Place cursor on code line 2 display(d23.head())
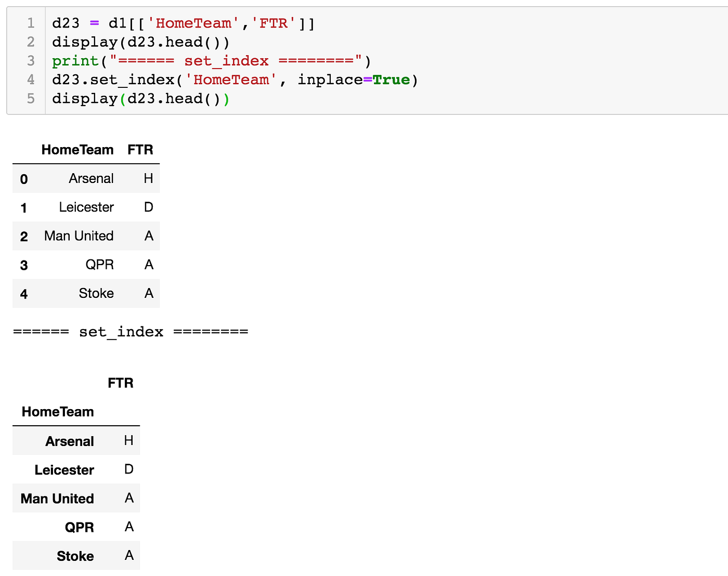The width and height of the screenshot is (728, 576). click(140, 42)
